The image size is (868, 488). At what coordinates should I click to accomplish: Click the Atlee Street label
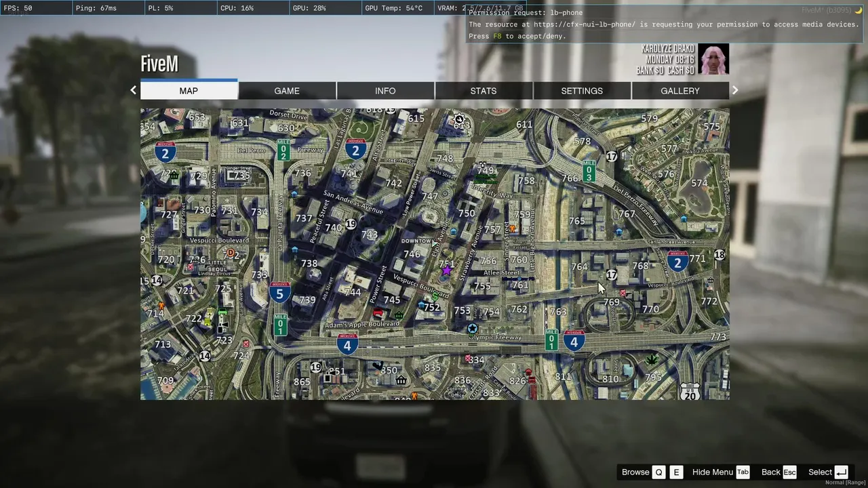(502, 272)
